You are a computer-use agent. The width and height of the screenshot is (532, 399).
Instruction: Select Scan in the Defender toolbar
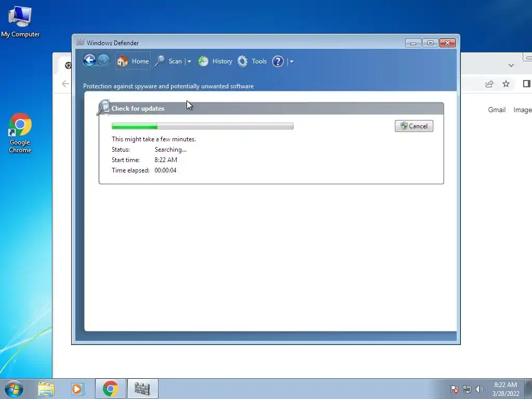click(x=175, y=61)
